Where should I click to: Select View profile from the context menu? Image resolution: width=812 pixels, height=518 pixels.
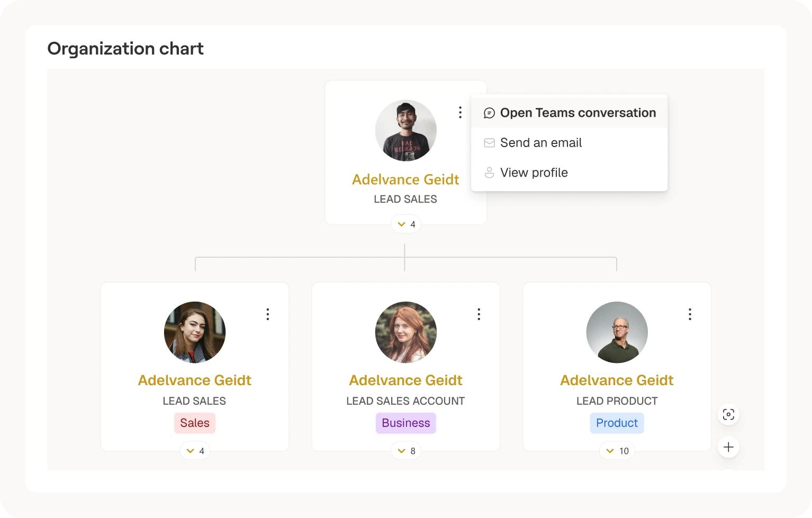click(x=534, y=173)
